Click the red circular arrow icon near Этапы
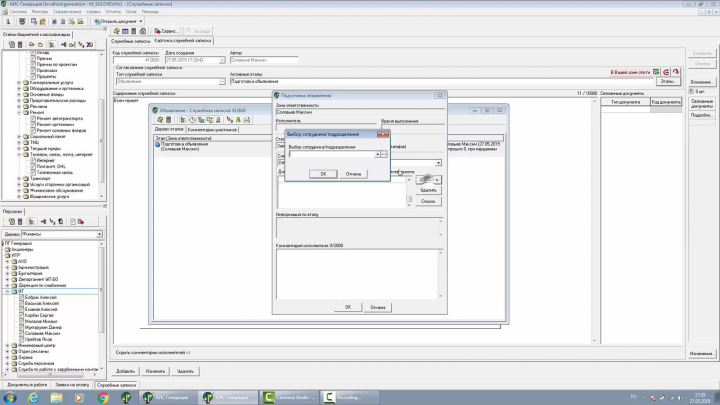Image resolution: width=720 pixels, height=405 pixels. click(666, 72)
